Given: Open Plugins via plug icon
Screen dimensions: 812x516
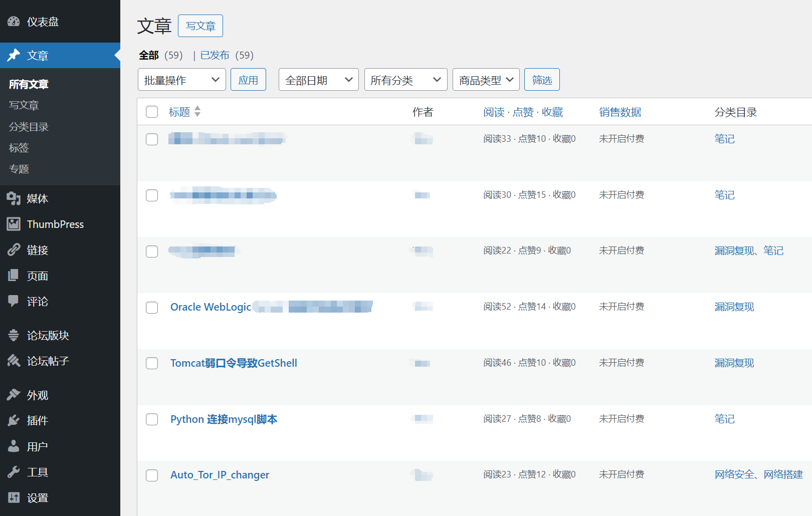Looking at the screenshot, I should click(x=14, y=421).
